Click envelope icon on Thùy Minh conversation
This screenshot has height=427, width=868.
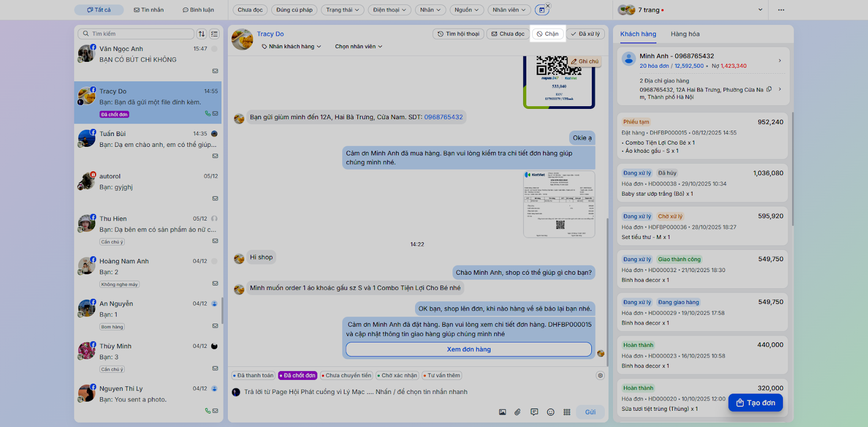point(215,368)
